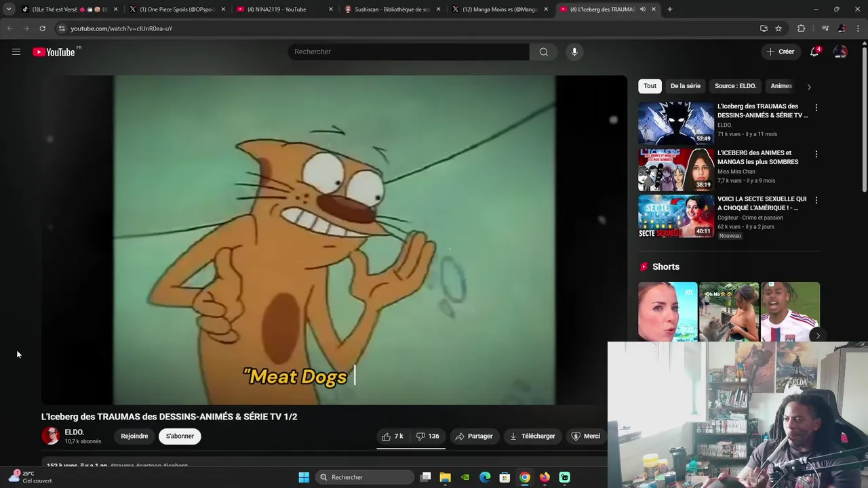Click the 'S'abonner' subscribe button

click(180, 436)
